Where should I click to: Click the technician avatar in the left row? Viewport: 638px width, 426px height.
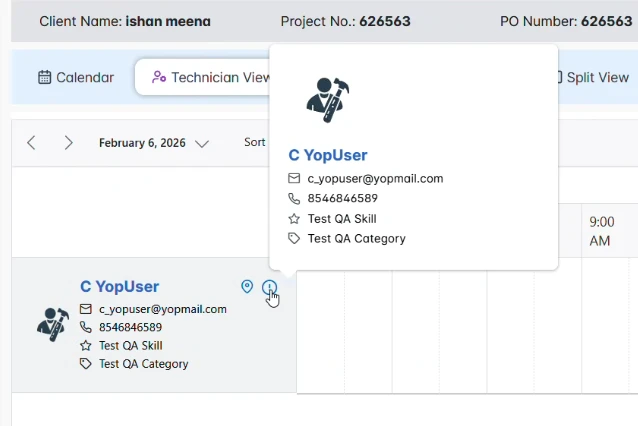pyautogui.click(x=52, y=324)
